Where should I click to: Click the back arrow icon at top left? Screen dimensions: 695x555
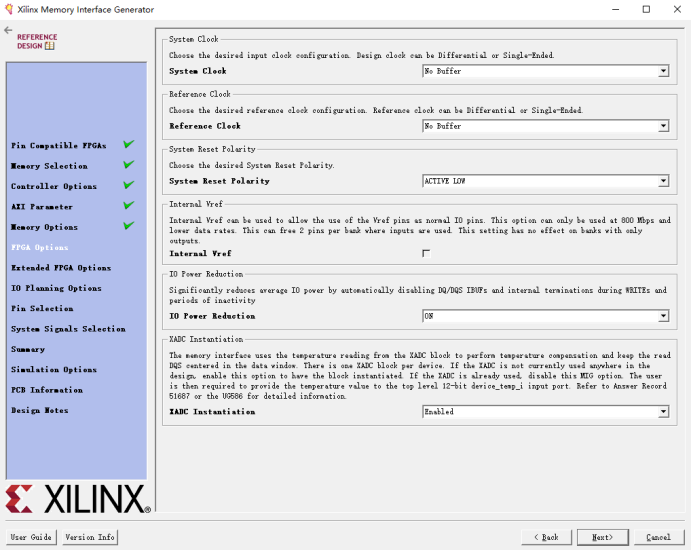coord(8,30)
